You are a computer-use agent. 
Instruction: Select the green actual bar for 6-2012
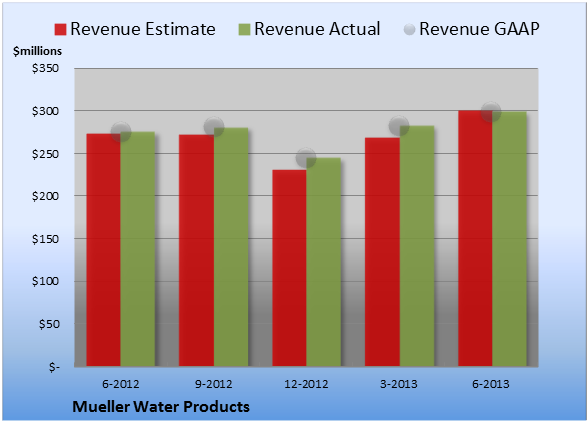pyautogui.click(x=138, y=249)
